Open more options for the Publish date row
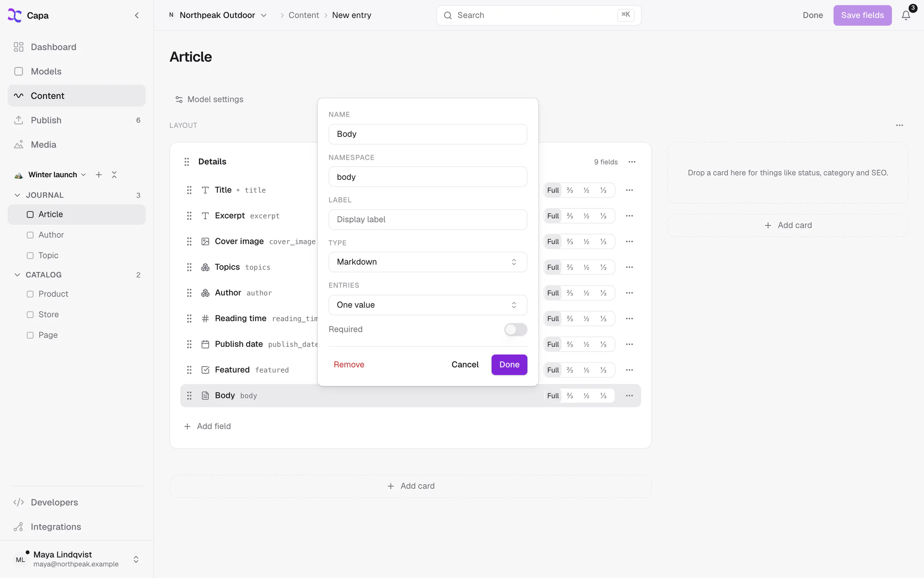Screen dimensions: 924x578 click(x=629, y=344)
